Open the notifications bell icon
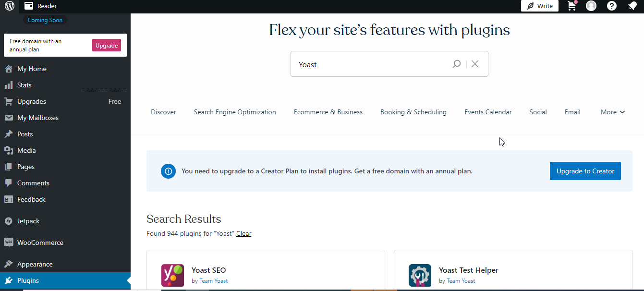This screenshot has width=644, height=291. point(632,6)
